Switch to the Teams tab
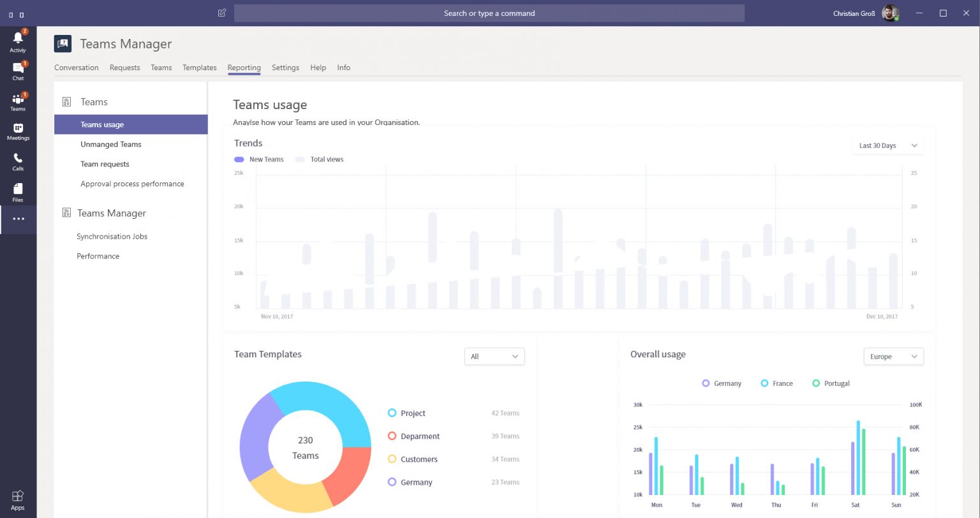 point(161,68)
